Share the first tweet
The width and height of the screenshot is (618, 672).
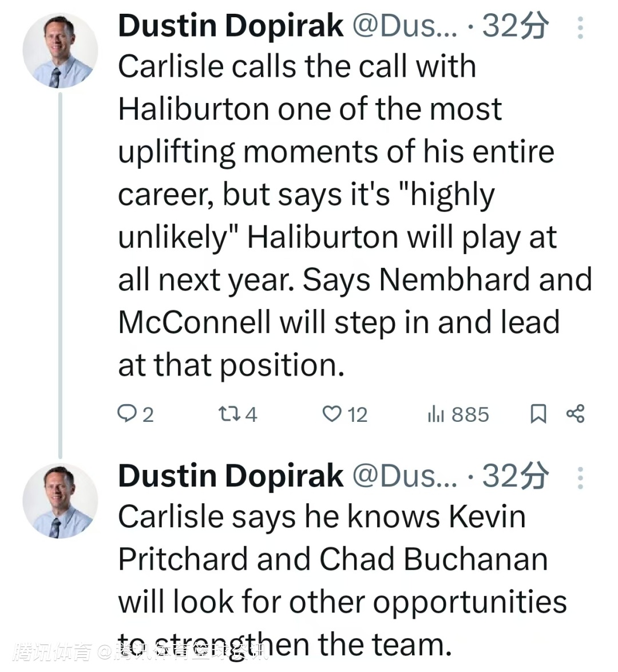(x=575, y=413)
